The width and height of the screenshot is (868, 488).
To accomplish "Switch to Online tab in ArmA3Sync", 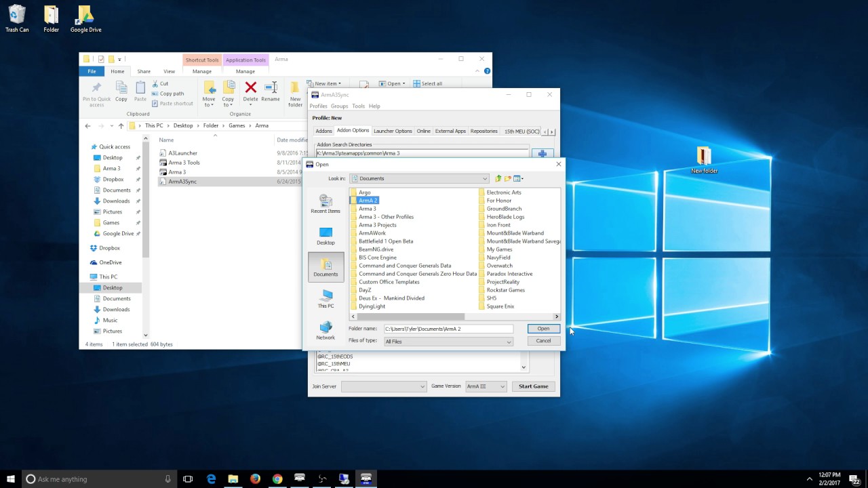I will tap(423, 131).
